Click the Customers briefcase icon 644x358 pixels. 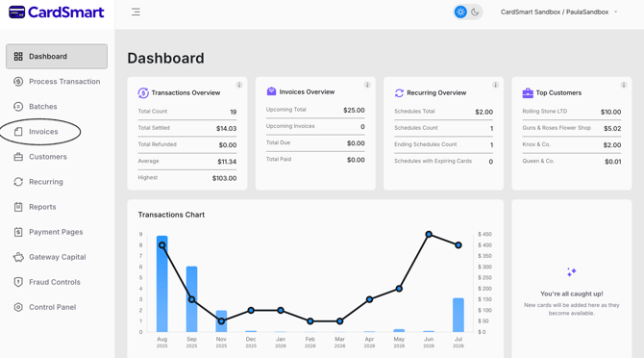coord(18,157)
